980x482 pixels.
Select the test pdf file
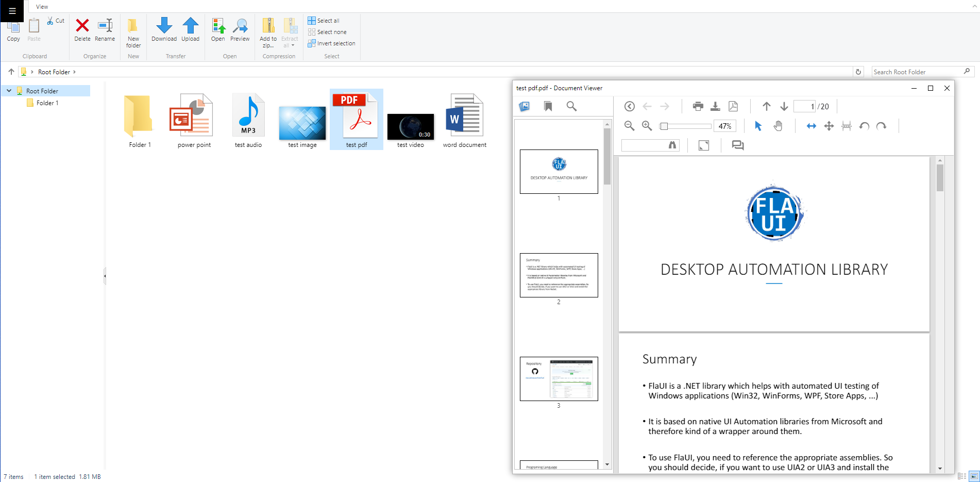(x=357, y=121)
